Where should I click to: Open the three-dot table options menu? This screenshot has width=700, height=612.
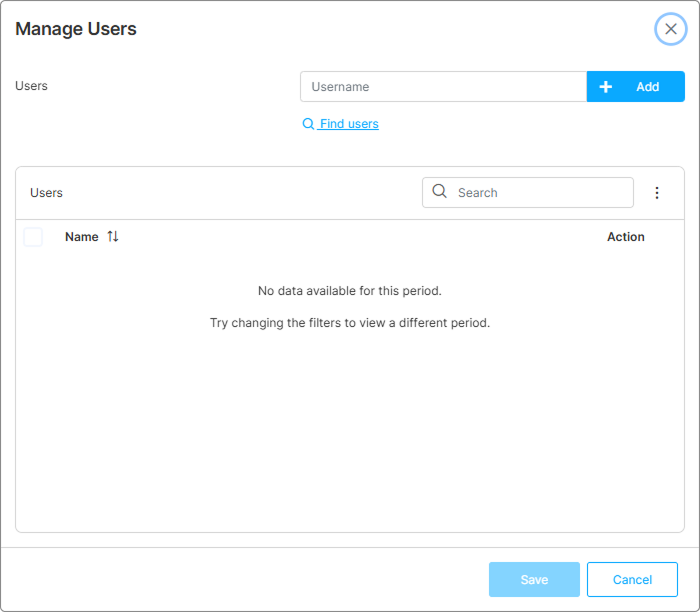(x=657, y=192)
